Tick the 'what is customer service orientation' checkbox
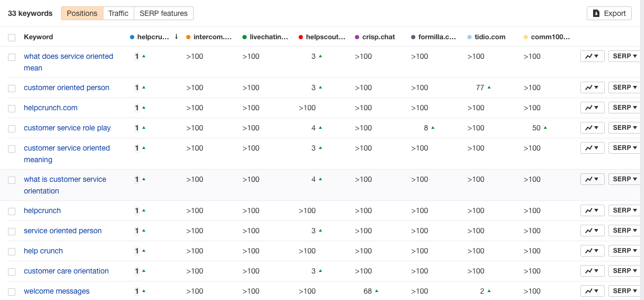This screenshot has width=644, height=300. [12, 180]
